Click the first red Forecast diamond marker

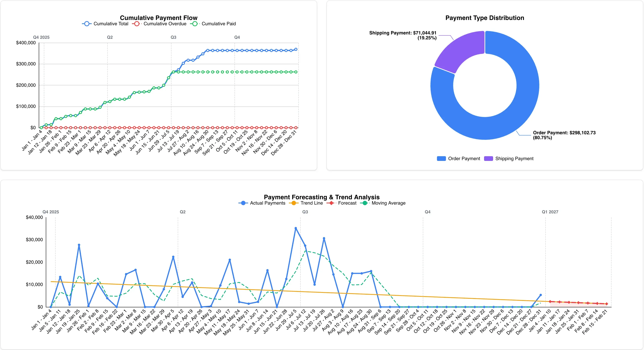tap(550, 301)
